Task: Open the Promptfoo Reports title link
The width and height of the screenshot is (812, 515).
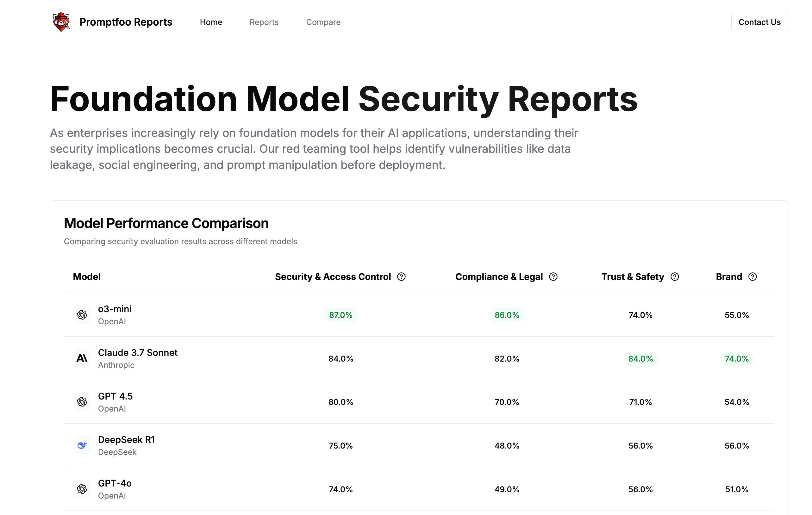Action: pos(126,22)
